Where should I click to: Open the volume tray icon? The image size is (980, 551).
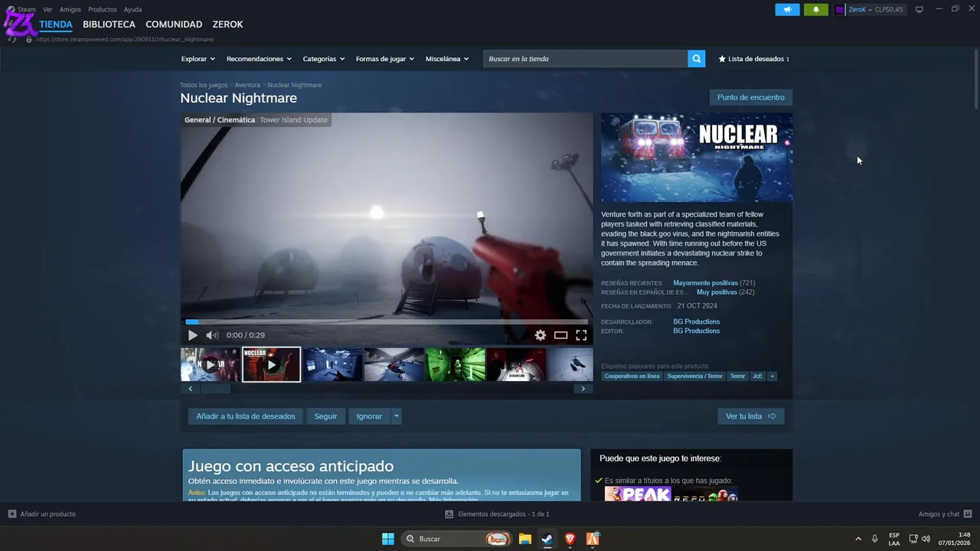coord(926,539)
